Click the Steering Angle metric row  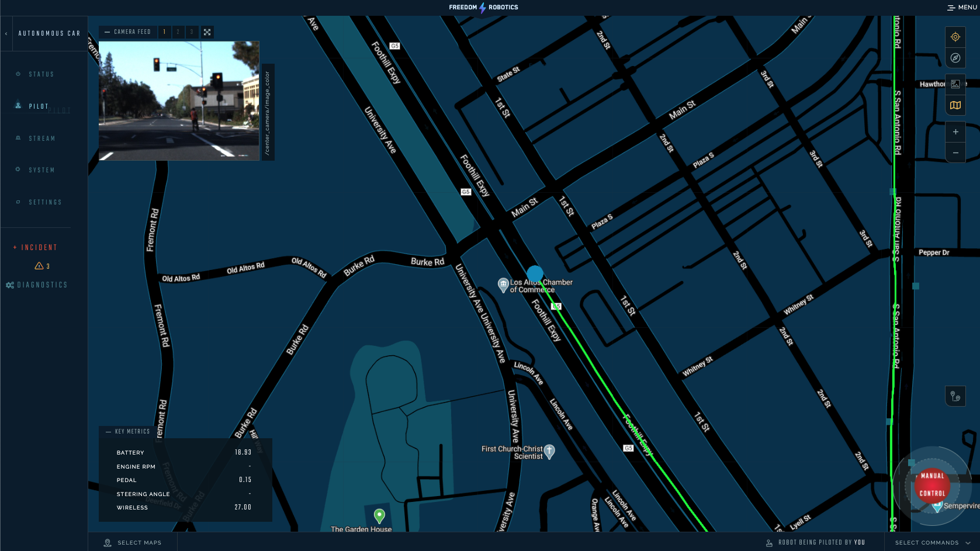click(x=184, y=494)
